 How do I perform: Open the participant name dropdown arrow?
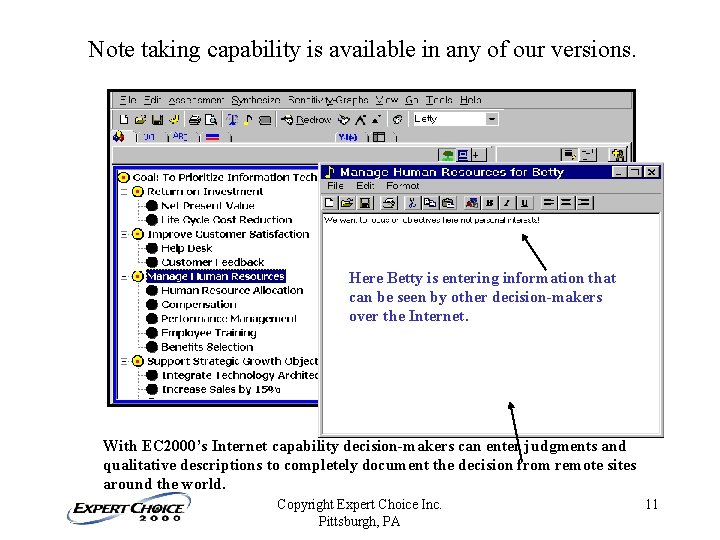(492, 119)
